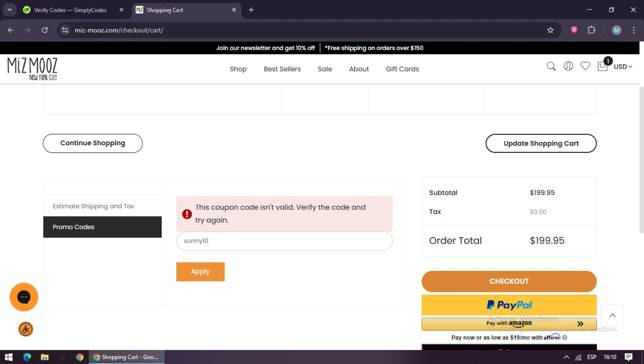This screenshot has height=364, width=644.
Task: Open the Extensions puzzle icon
Action: 592,30
